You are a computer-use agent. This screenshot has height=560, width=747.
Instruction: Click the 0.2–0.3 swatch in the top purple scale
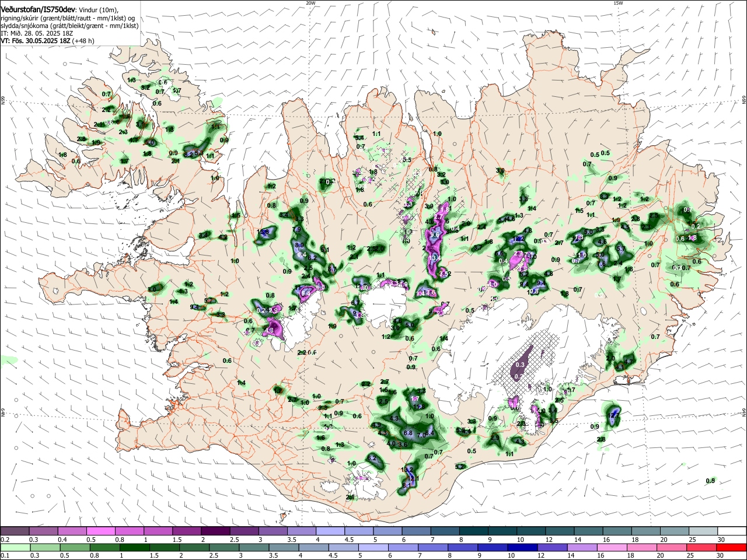[15, 531]
